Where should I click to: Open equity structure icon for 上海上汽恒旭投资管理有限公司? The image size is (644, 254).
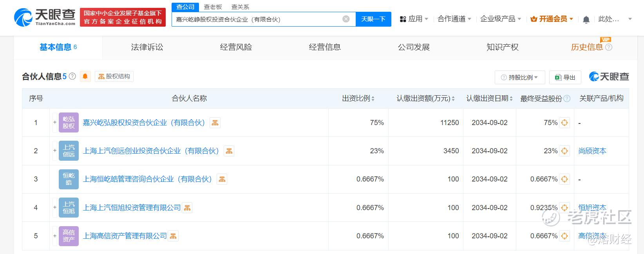pyautogui.click(x=187, y=208)
